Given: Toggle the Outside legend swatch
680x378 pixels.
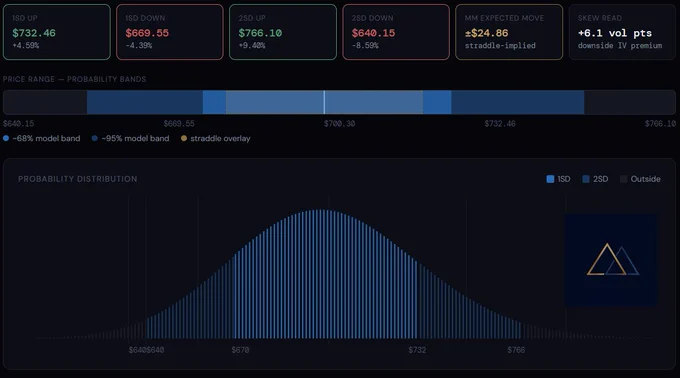Looking at the screenshot, I should pyautogui.click(x=624, y=179).
